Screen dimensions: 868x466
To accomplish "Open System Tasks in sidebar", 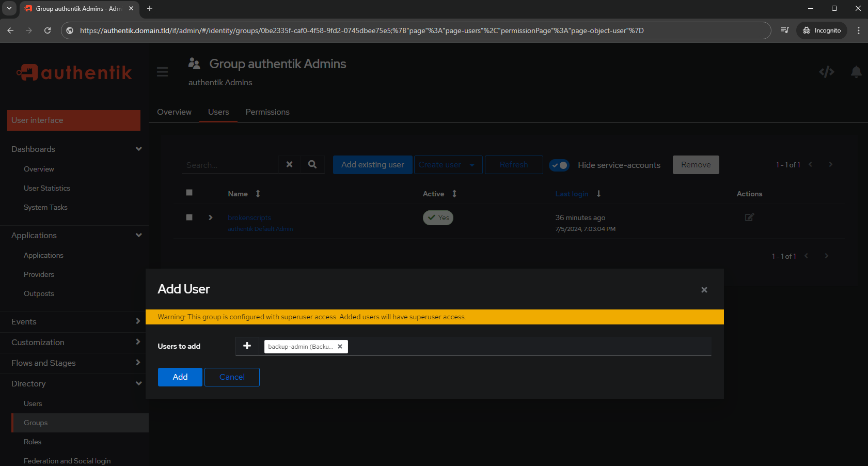I will point(45,207).
